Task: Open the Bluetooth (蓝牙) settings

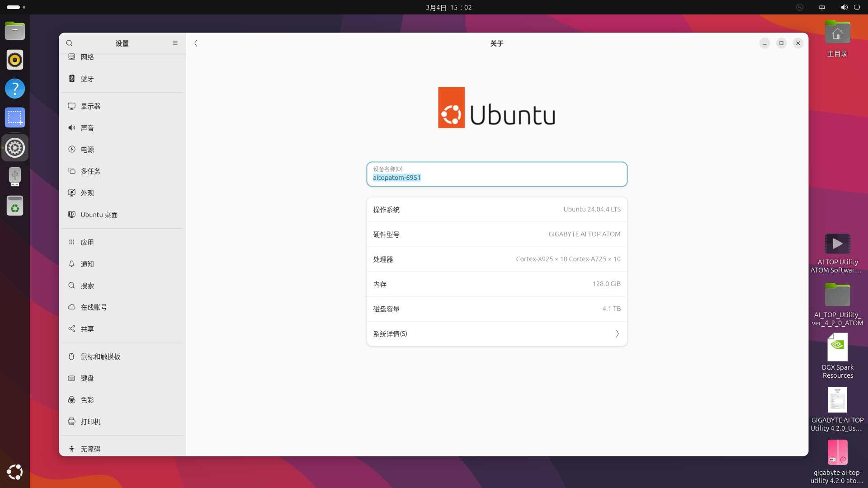Action: pyautogui.click(x=87, y=79)
